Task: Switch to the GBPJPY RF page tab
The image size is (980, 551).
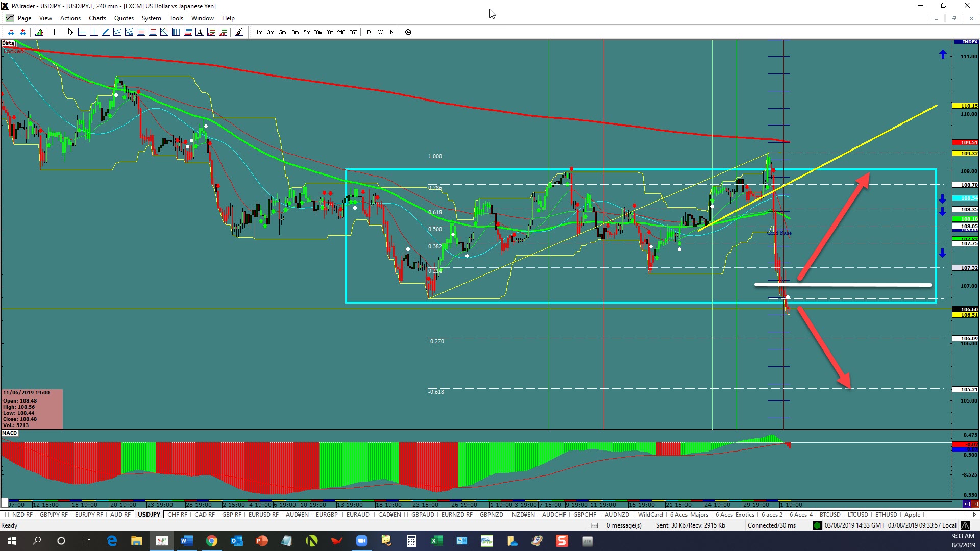Action: 54,515
